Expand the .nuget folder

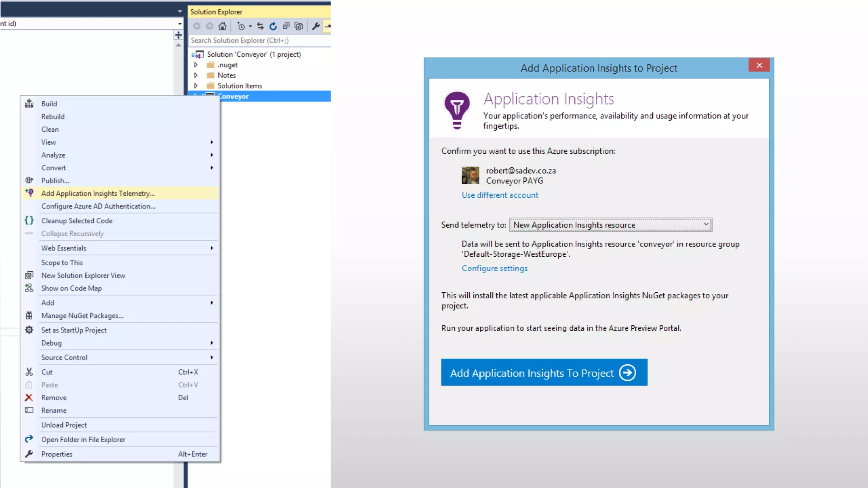(196, 65)
